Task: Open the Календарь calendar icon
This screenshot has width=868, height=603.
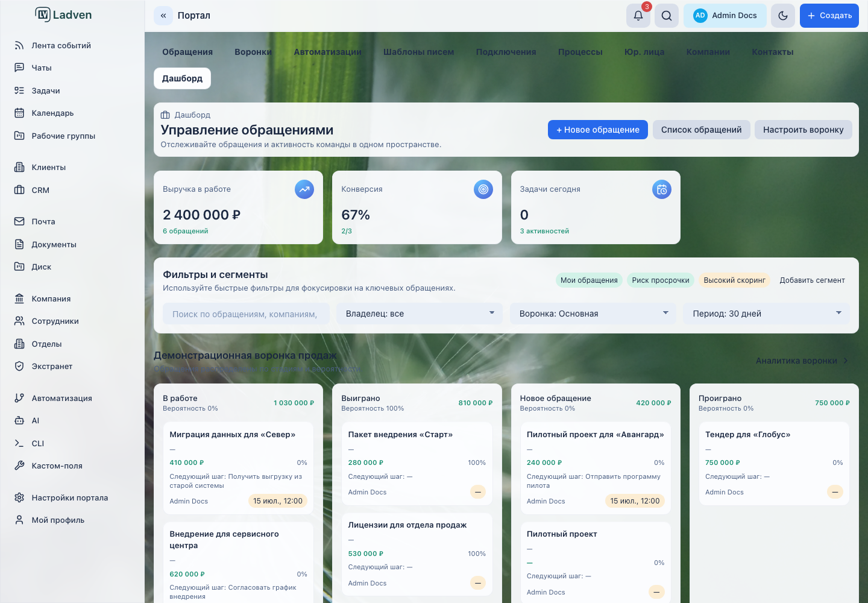Action: (19, 113)
